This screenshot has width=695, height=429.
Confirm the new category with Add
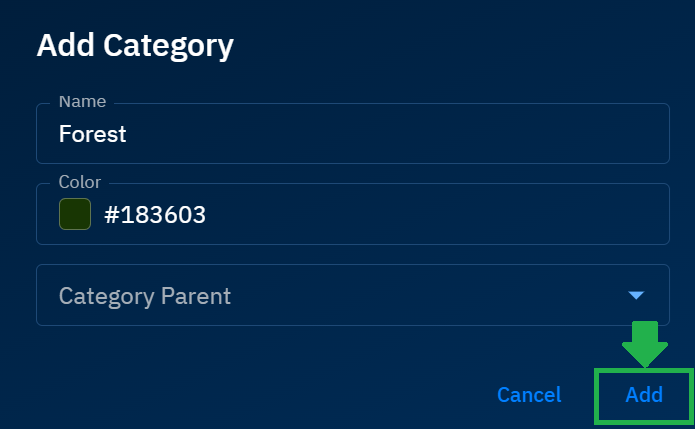tap(644, 395)
